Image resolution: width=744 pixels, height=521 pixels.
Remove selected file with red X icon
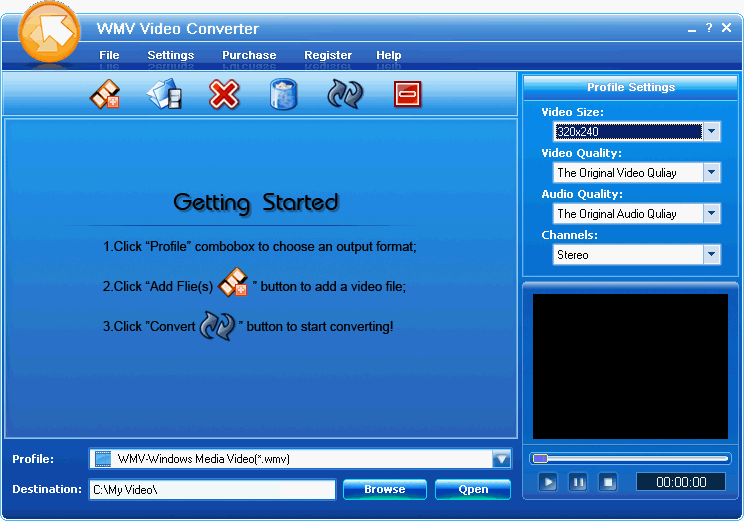coord(224,94)
